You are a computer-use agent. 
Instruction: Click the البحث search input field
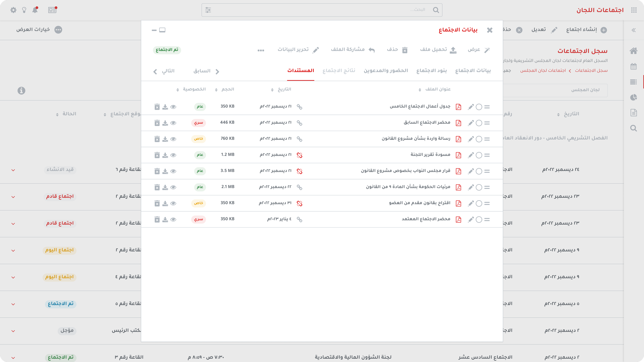coord(322,10)
